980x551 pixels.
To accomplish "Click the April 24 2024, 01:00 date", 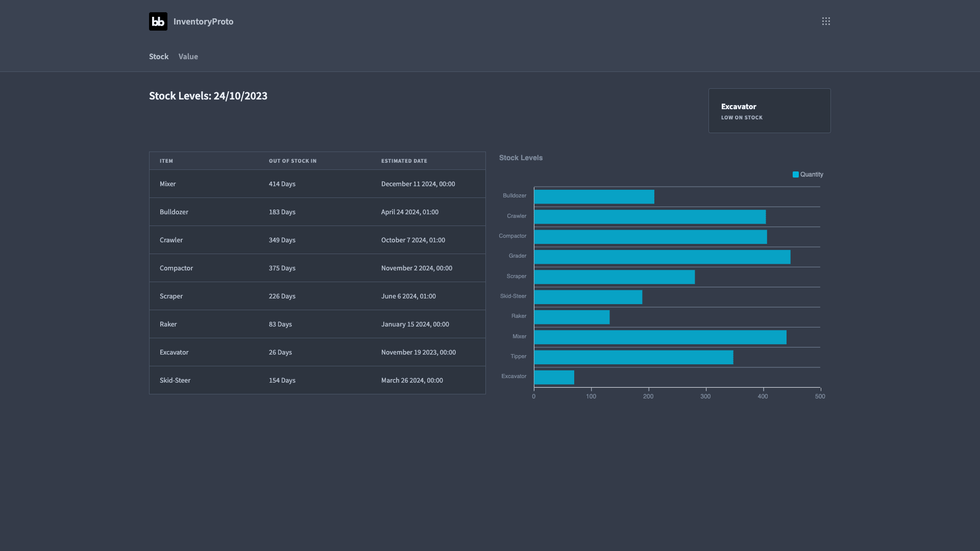I will [410, 212].
